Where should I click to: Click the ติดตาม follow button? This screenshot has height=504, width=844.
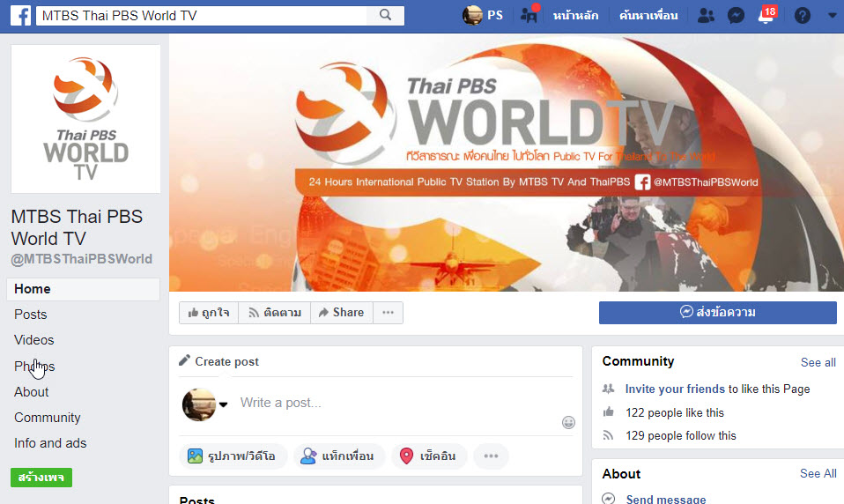(275, 312)
